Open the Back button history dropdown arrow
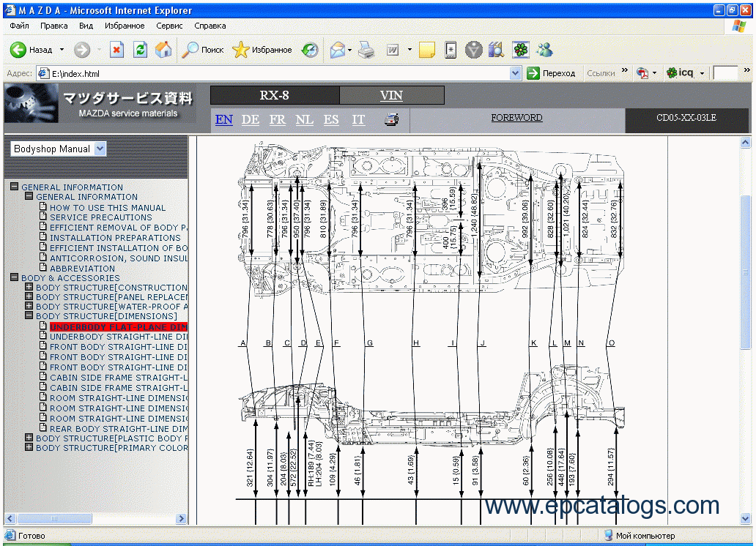 coord(62,50)
